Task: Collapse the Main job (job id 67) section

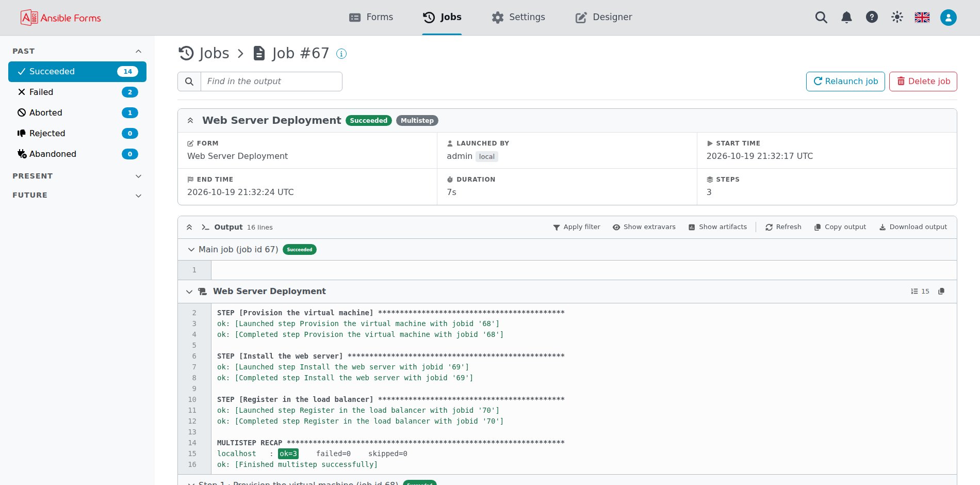Action: [x=191, y=250]
